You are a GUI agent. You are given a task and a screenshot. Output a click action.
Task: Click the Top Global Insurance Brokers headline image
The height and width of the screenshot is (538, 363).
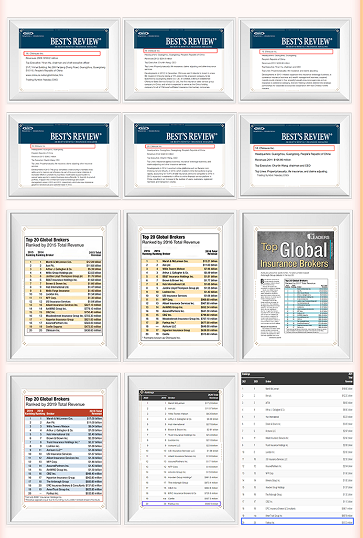click(295, 250)
